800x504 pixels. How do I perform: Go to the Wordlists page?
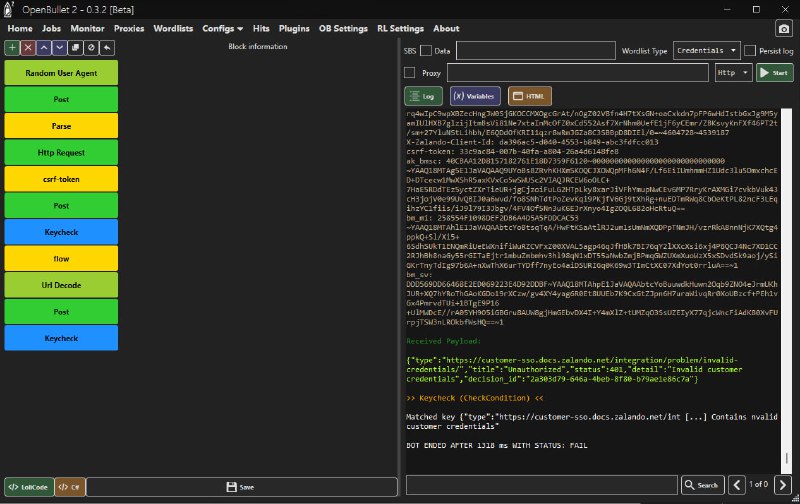[173, 29]
